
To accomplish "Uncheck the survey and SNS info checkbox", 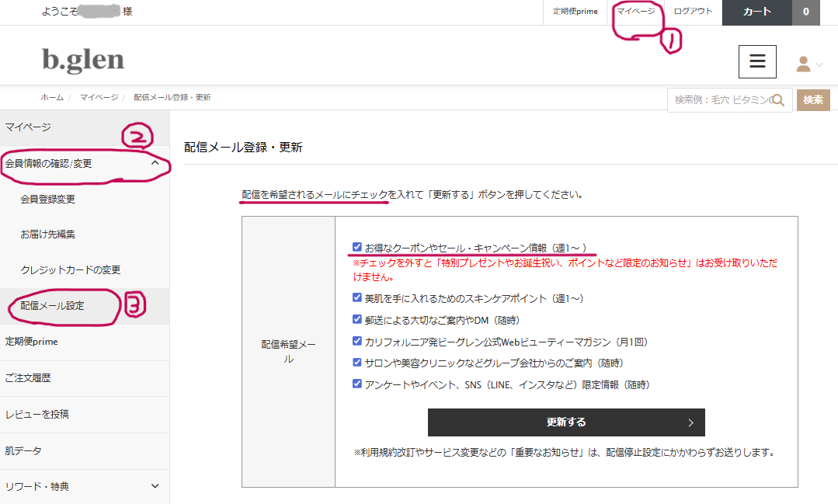I will coord(356,383).
